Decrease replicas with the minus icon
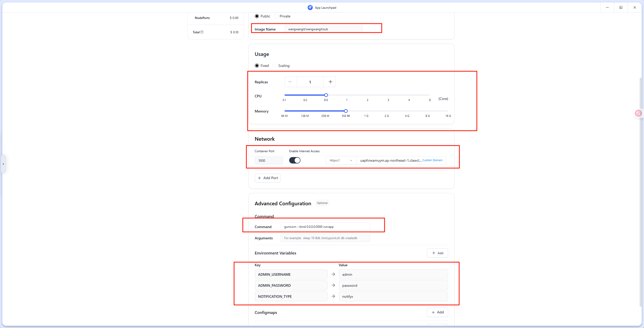The width and height of the screenshot is (644, 328). [290, 82]
